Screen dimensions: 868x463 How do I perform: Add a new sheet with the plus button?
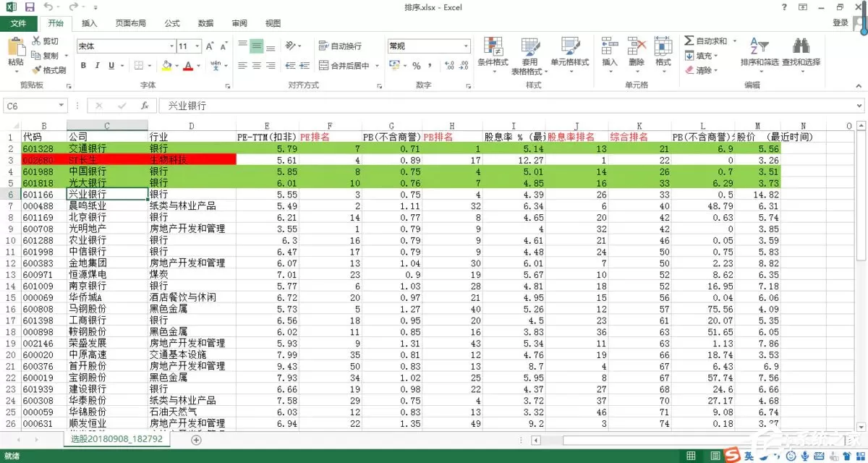(196, 439)
